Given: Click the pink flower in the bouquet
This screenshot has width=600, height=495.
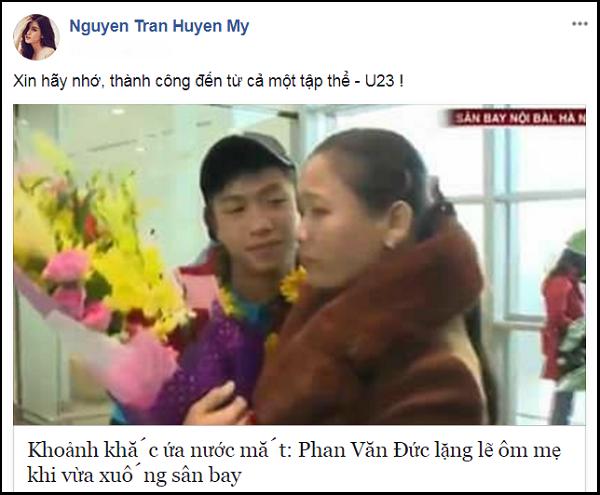Looking at the screenshot, I should coord(67,265).
